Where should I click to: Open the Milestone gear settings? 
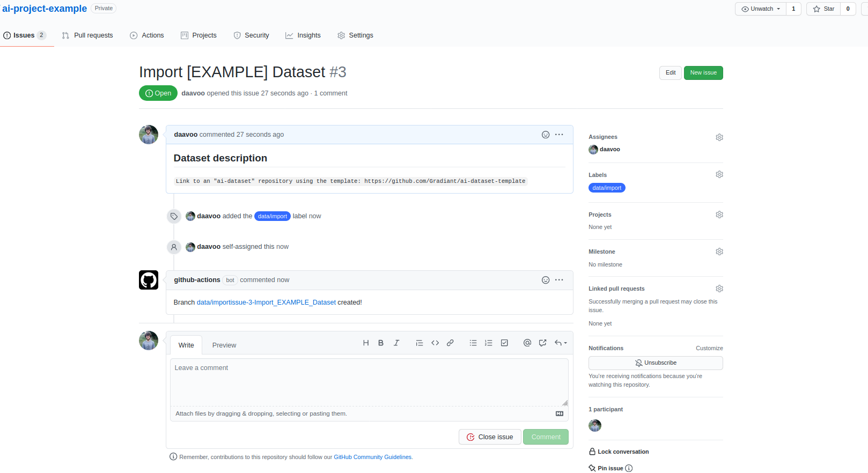tap(719, 252)
